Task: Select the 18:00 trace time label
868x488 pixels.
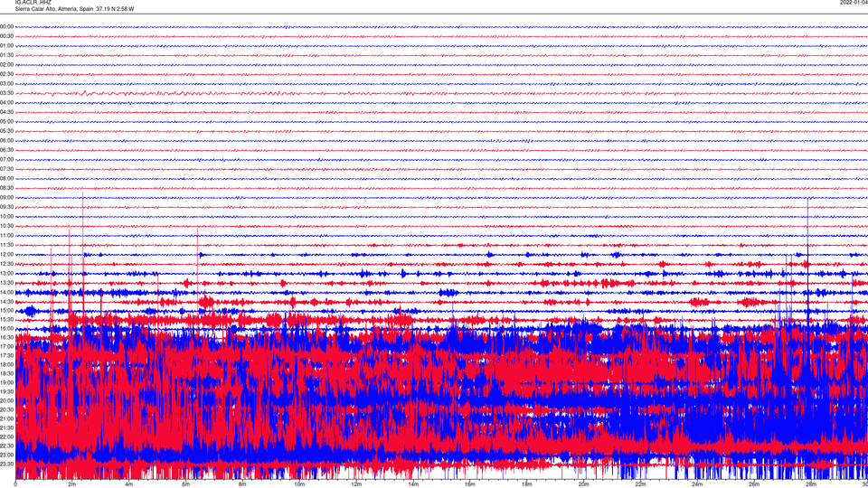Action: [x=6, y=364]
